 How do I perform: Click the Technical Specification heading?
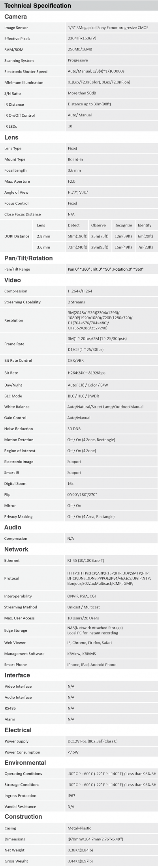click(x=38, y=6)
